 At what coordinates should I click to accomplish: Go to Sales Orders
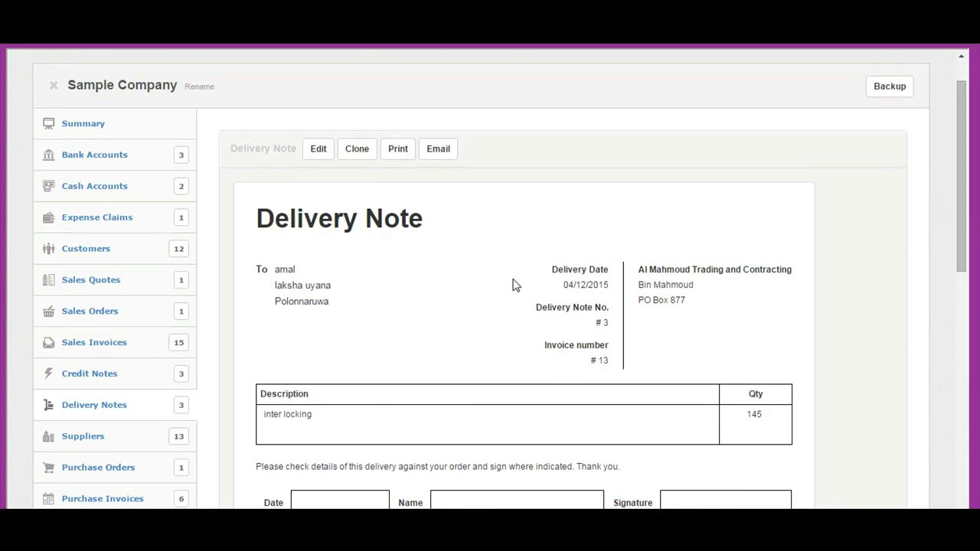tap(90, 311)
